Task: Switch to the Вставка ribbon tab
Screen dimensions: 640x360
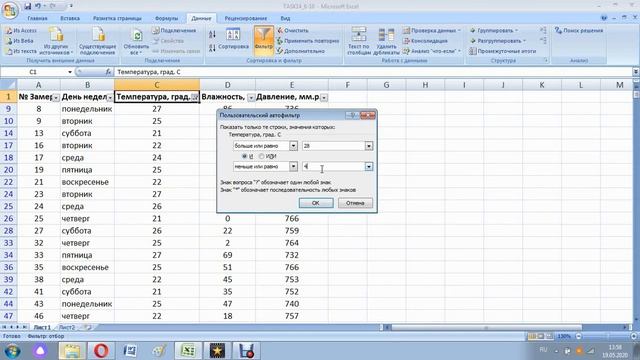Action: [x=70, y=18]
